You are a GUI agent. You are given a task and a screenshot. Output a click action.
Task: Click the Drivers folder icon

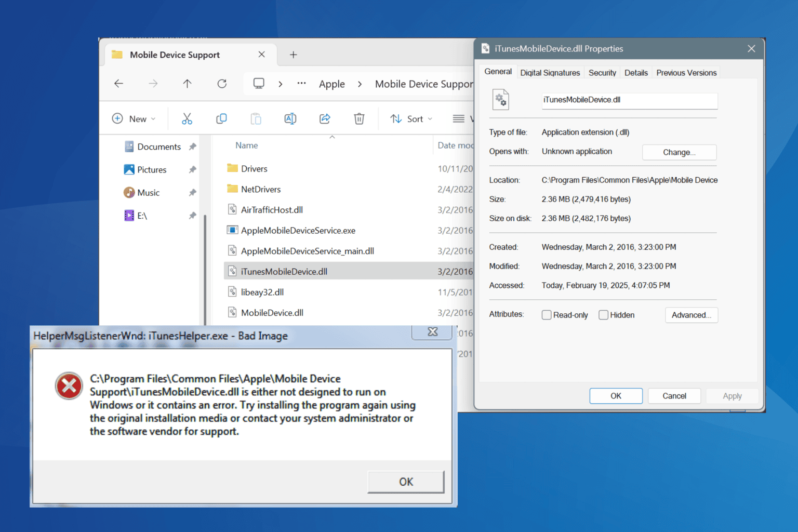[x=233, y=168]
